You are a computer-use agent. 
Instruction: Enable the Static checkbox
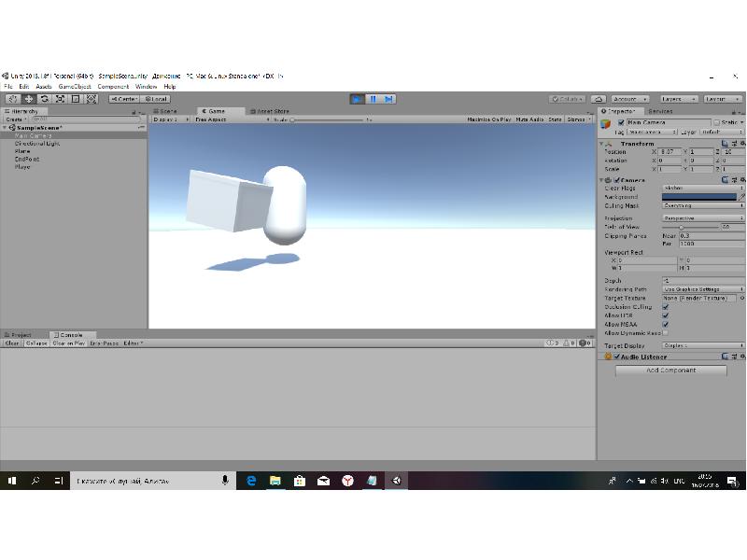(x=717, y=122)
